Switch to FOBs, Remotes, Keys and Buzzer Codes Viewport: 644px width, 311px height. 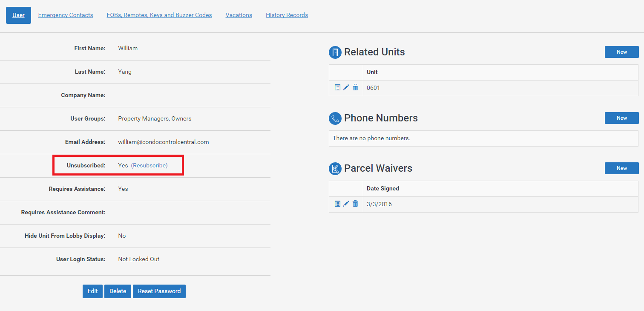click(159, 15)
